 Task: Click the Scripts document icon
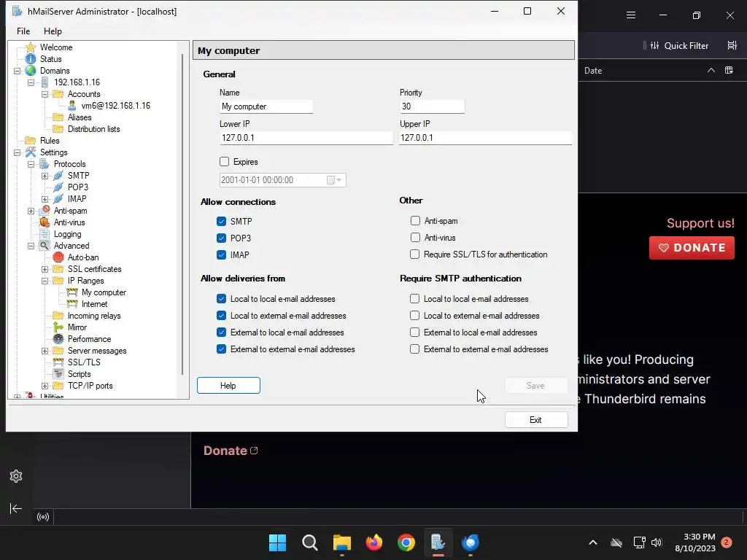point(58,374)
